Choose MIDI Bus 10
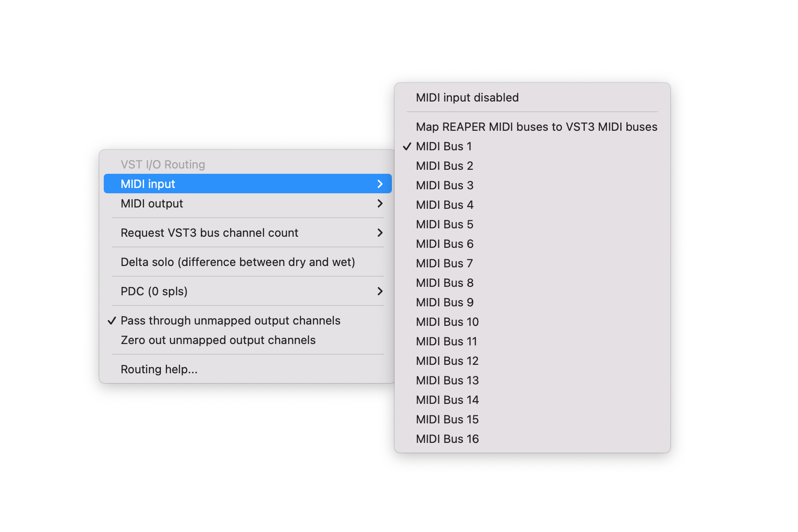798x532 pixels. coord(447,322)
